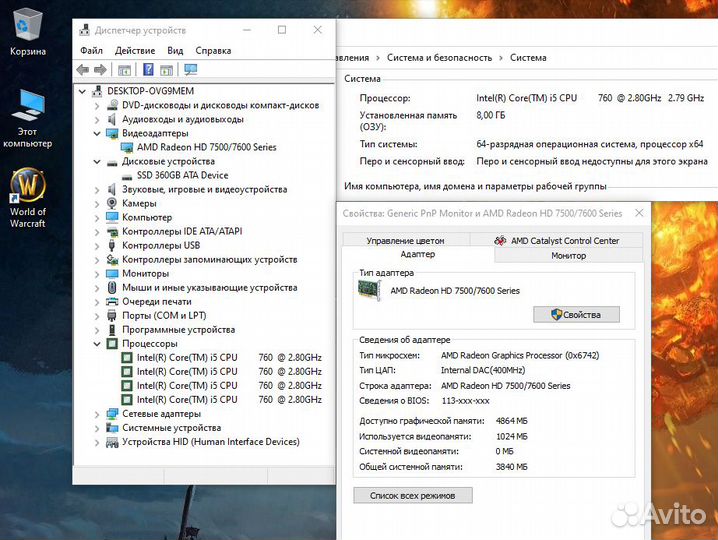Switch to the Адаптер tab
The image size is (718, 540).
[418, 254]
